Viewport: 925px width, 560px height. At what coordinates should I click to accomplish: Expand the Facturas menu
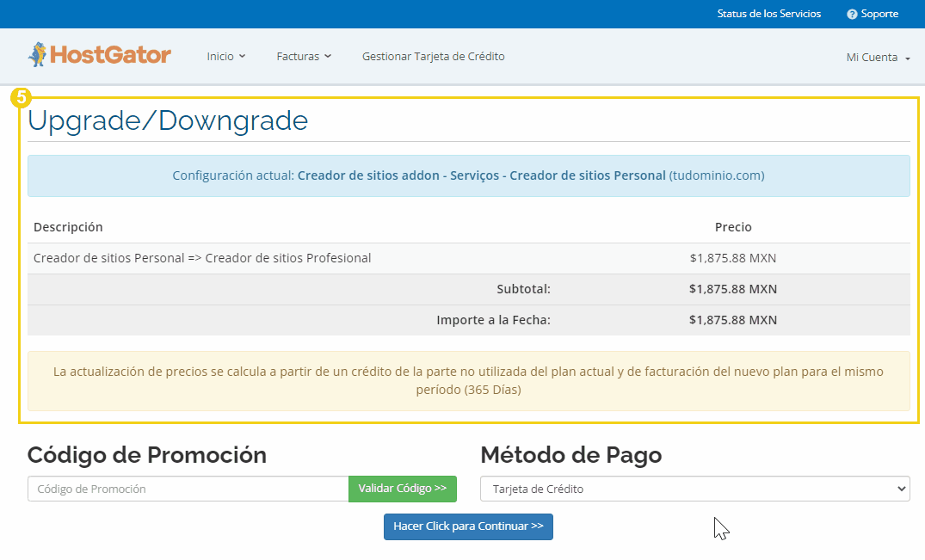(x=304, y=57)
